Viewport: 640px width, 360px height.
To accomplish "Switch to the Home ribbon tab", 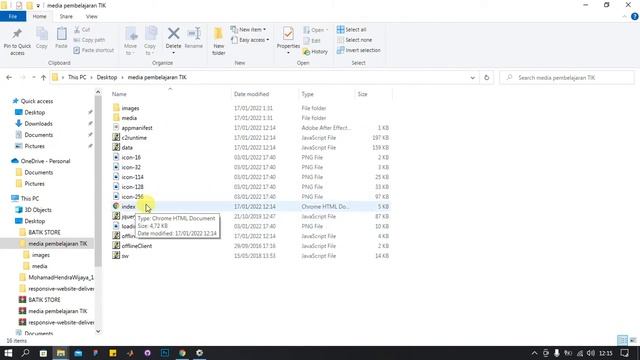I will coord(40,16).
